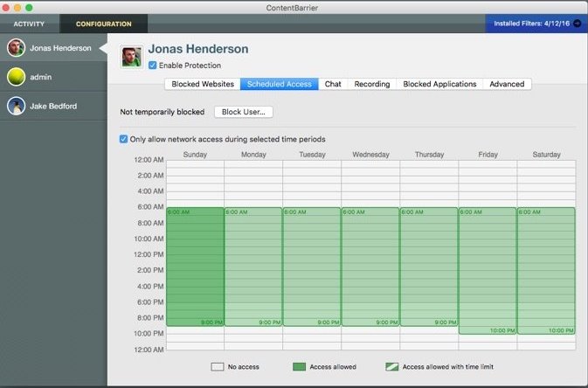The image size is (588, 388).
Task: Select the Advanced tab
Action: pos(507,84)
